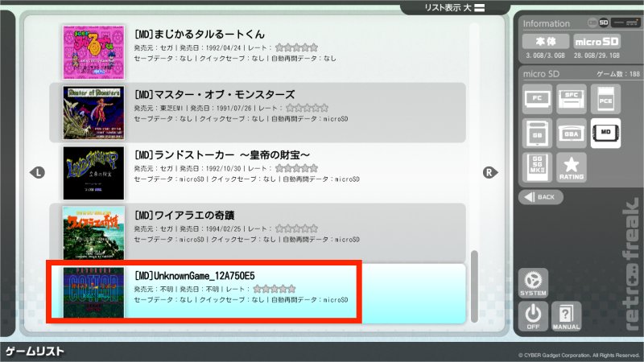Click the ワイアラエの奇蹟 cover thumbnail
The image size is (644, 362).
[x=93, y=233]
